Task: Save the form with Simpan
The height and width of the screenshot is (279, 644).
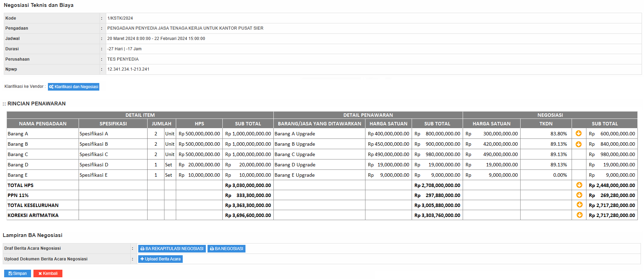Action: point(18,273)
